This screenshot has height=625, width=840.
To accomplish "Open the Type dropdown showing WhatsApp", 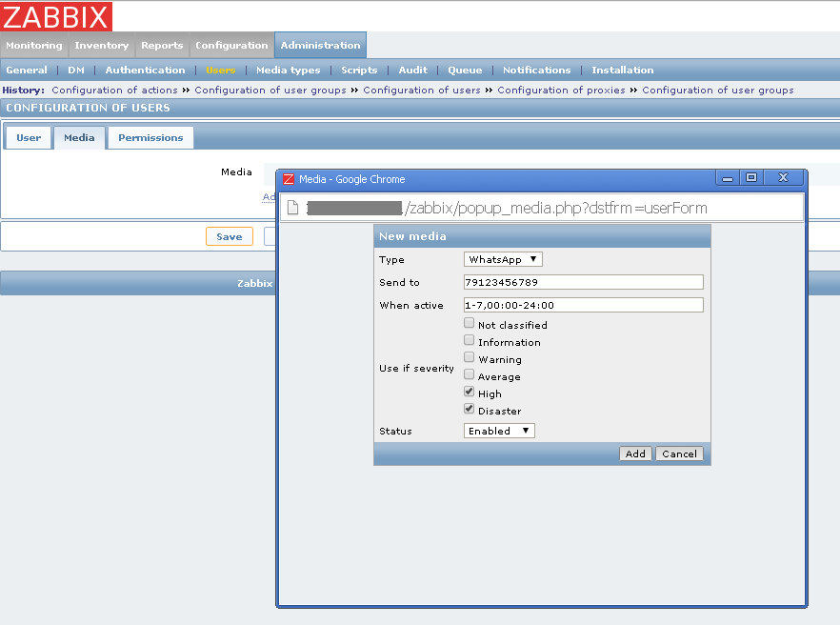I will (x=503, y=259).
